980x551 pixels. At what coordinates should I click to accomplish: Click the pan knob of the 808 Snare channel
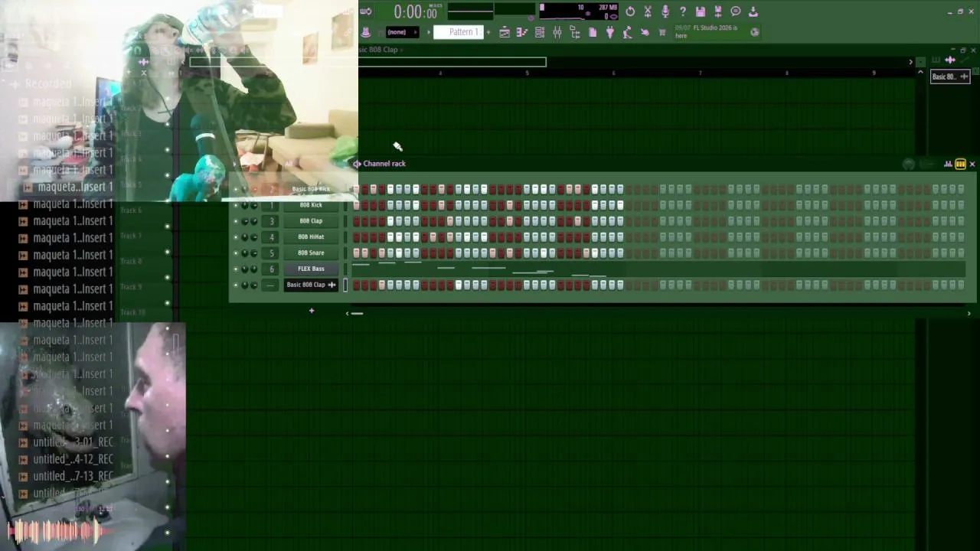click(x=245, y=253)
